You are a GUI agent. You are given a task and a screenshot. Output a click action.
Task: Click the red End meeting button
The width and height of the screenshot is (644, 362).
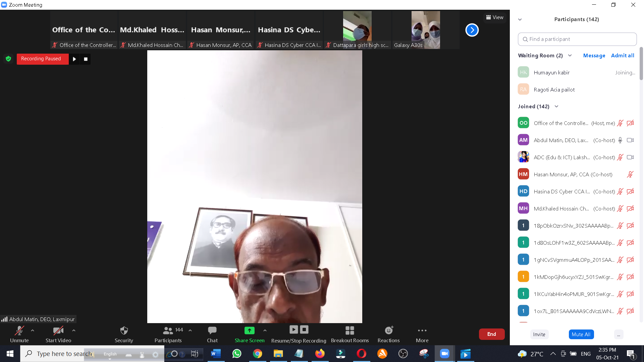pyautogui.click(x=491, y=334)
